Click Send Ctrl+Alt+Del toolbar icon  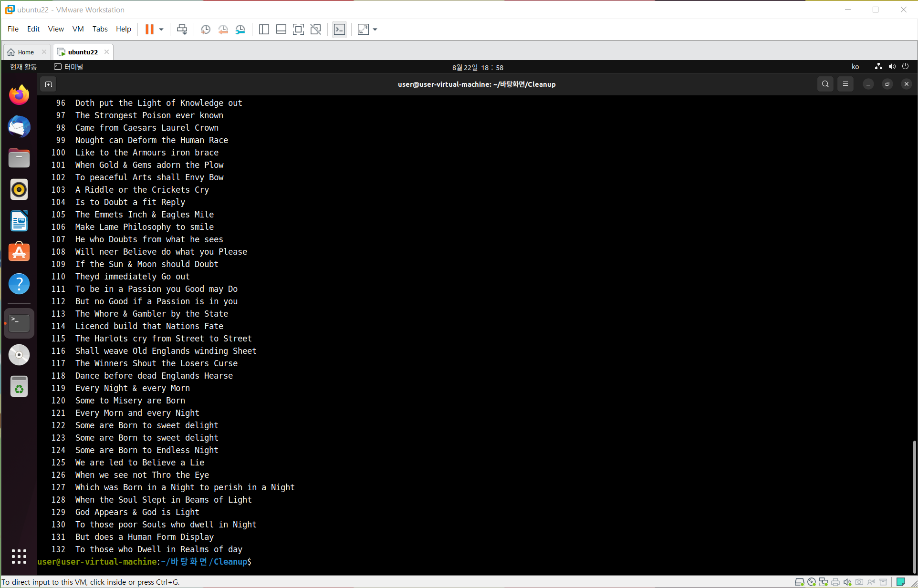182,30
